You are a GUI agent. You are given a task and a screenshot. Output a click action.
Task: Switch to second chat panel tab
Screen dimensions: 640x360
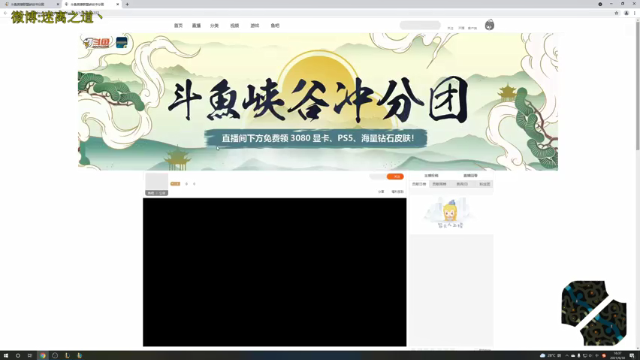pyautogui.click(x=440, y=184)
